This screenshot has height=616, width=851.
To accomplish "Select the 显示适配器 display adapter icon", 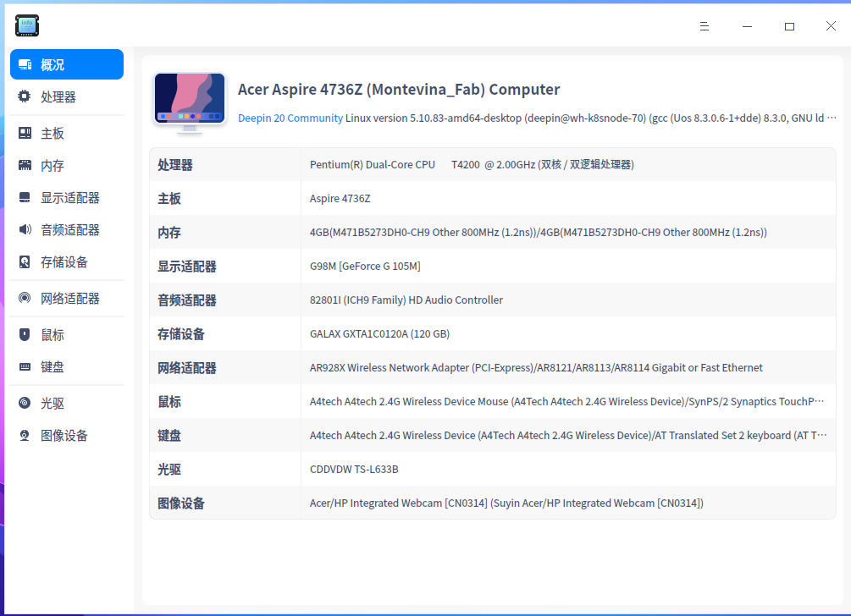I will pyautogui.click(x=25, y=196).
